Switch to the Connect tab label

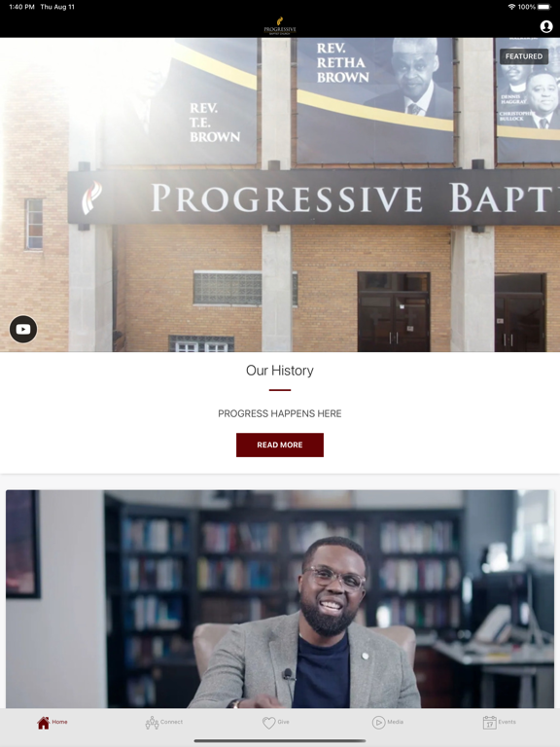coord(171,722)
